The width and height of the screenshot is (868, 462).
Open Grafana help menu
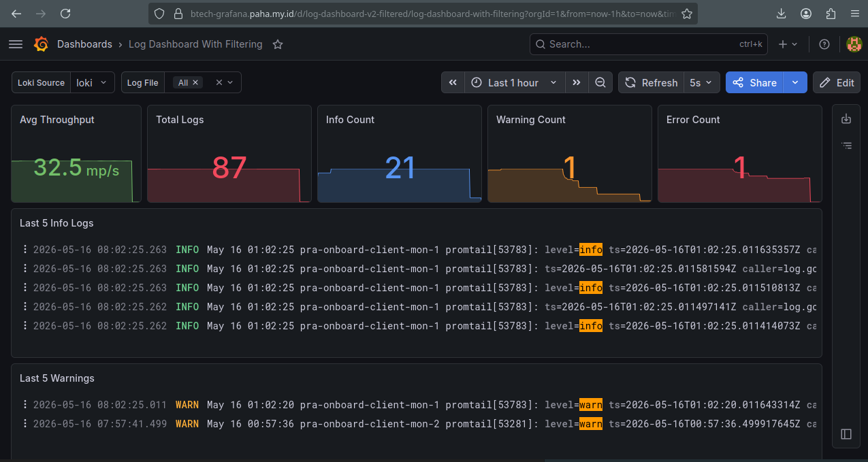tap(824, 44)
